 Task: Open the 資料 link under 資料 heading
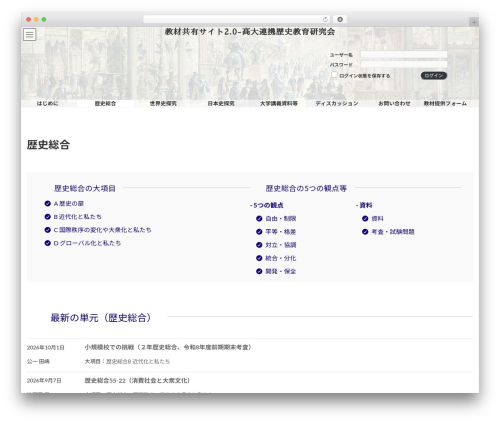pos(377,219)
